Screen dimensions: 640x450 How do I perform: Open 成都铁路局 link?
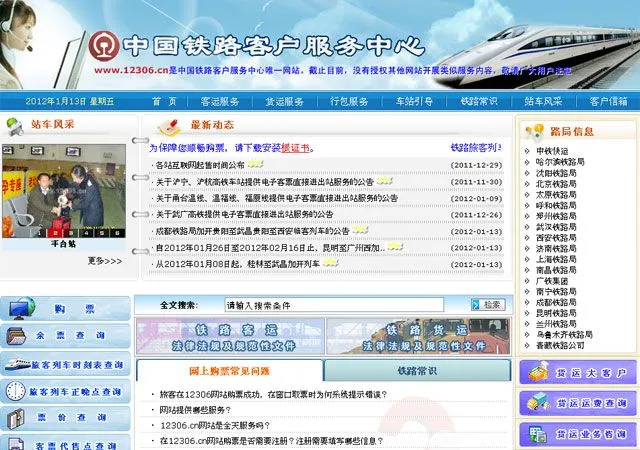coord(556,302)
